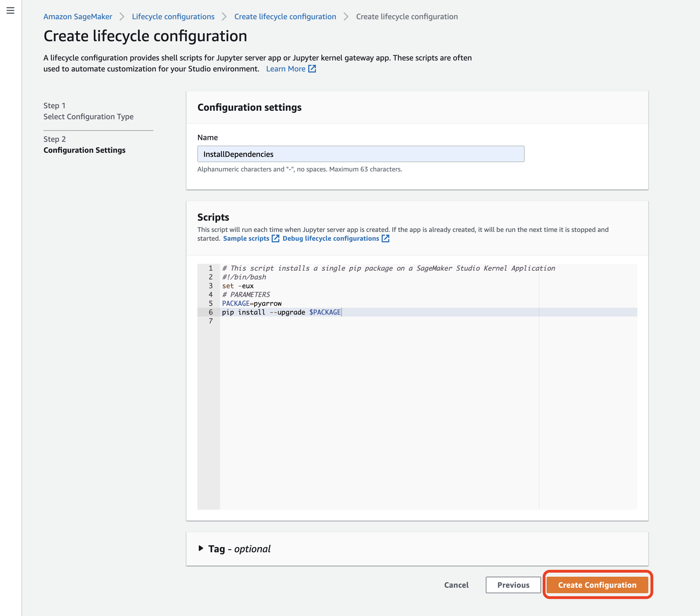Open the Debug lifecycle configurations link
This screenshot has width=700, height=616.
(330, 238)
